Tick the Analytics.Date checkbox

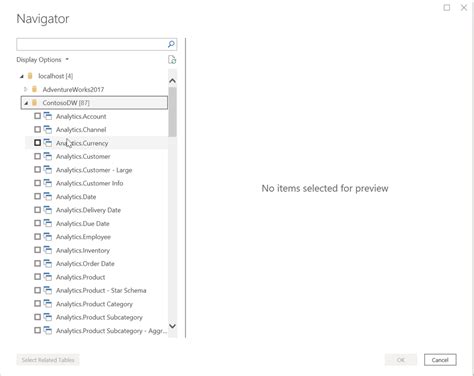[x=37, y=196]
